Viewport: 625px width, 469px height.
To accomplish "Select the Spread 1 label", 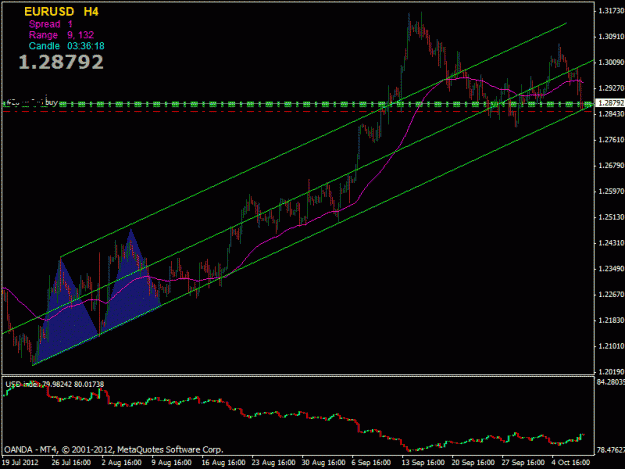I will (51, 24).
